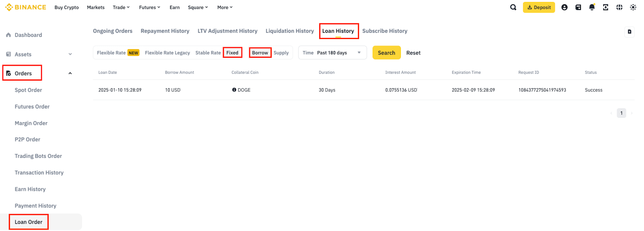
Task: Select Borrow filter option
Action: click(x=260, y=53)
